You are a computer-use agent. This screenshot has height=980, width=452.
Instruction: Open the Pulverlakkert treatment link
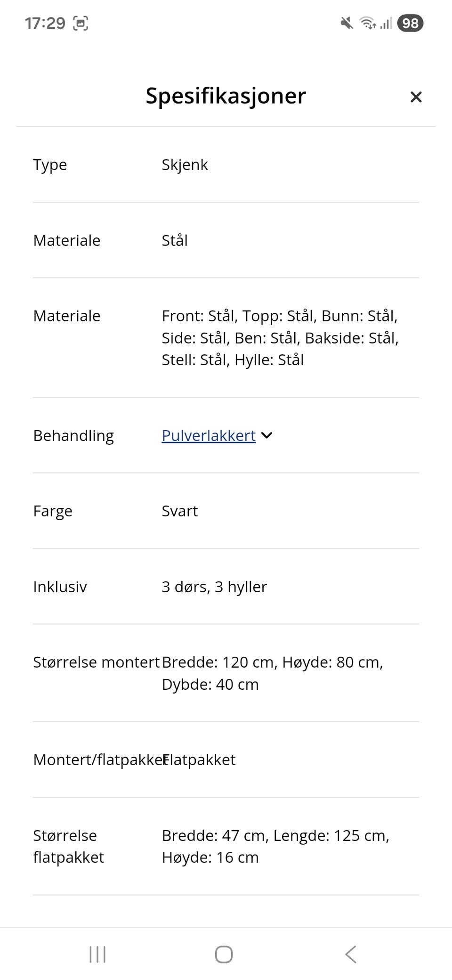pos(208,435)
